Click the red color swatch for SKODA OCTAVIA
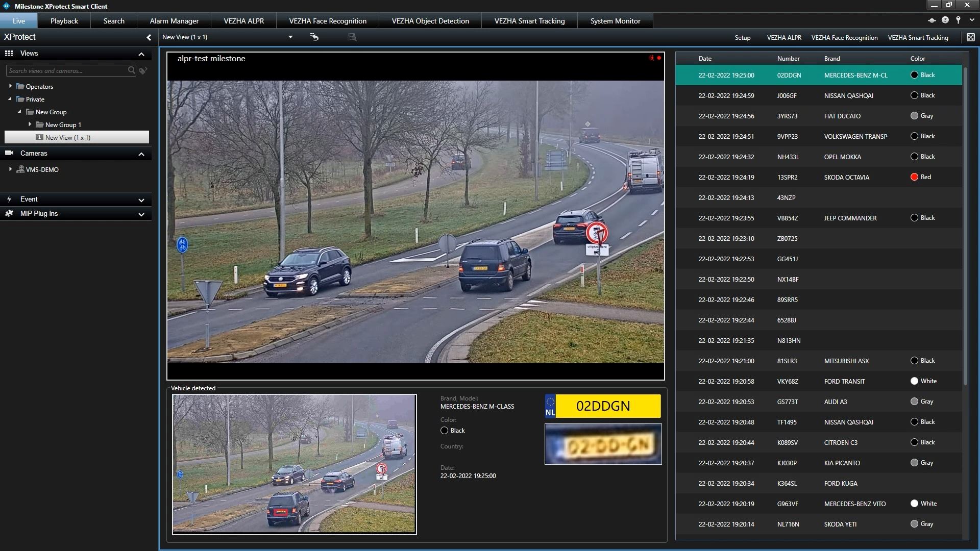The width and height of the screenshot is (980, 551). coord(914,177)
